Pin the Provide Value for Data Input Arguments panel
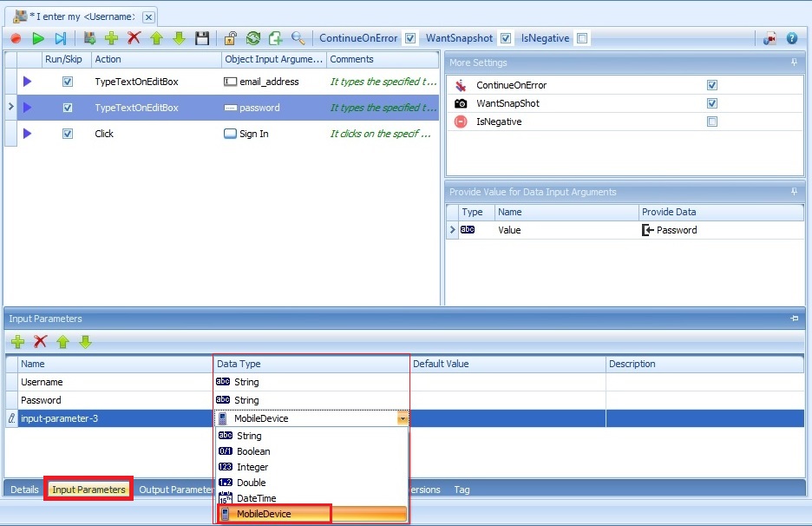 (794, 192)
